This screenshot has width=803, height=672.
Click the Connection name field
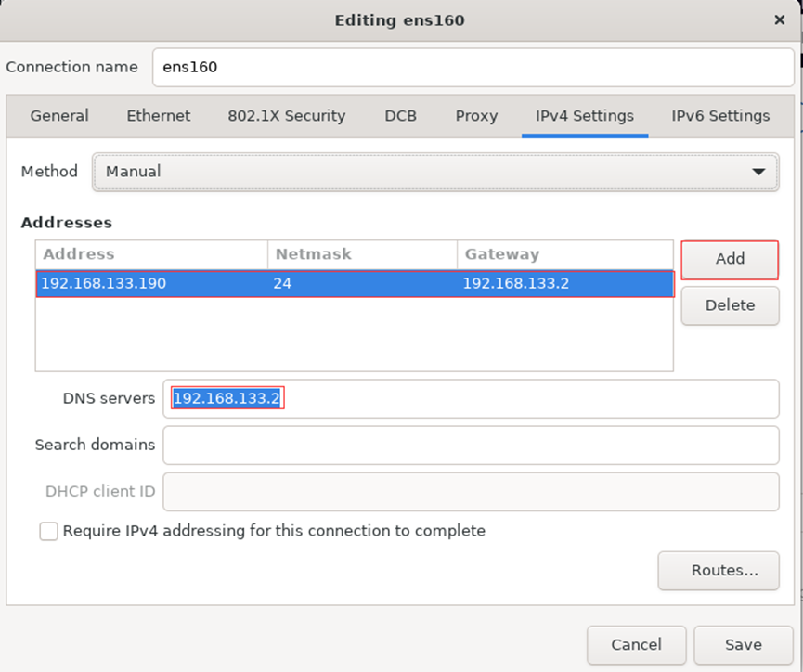click(473, 67)
